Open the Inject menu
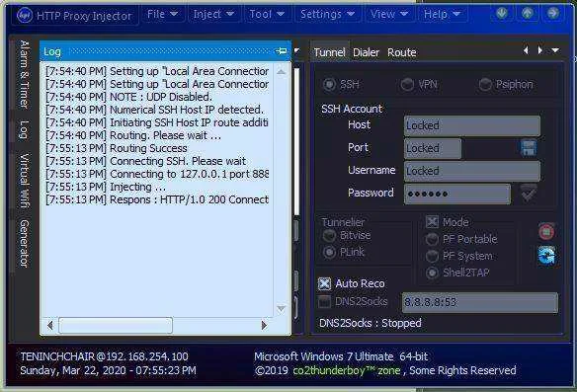Screen dimensions: 577x392 213,14
